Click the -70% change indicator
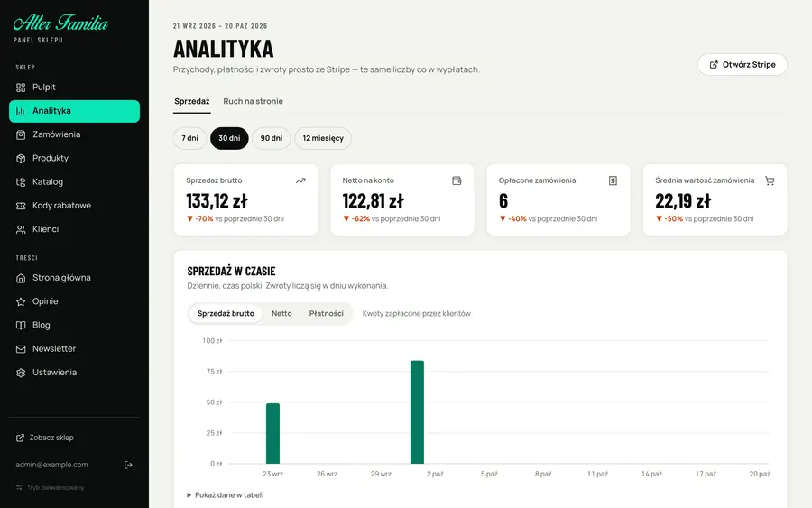The width and height of the screenshot is (812, 508). [200, 219]
